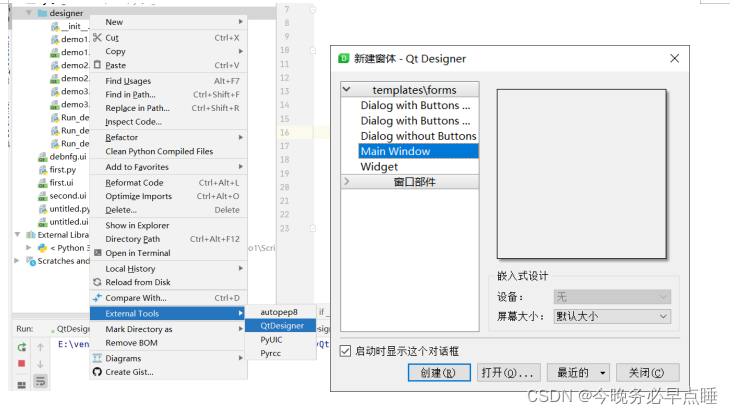Viewport: 733px width, 414px height.
Task: Click the 打开(O)... button
Action: [x=509, y=373]
